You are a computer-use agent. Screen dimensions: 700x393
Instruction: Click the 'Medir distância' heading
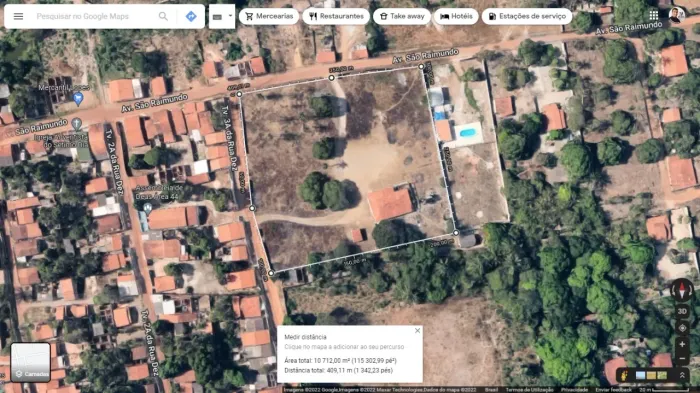pyautogui.click(x=305, y=337)
